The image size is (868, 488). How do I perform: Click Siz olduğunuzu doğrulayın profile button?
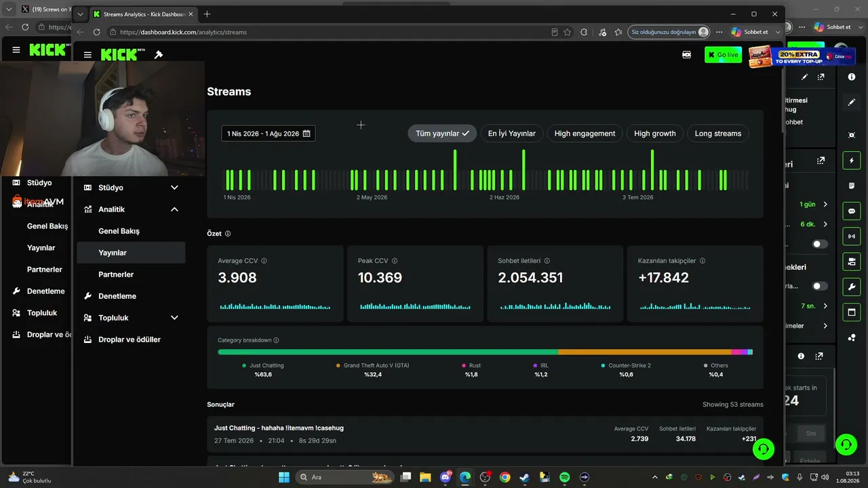click(669, 32)
